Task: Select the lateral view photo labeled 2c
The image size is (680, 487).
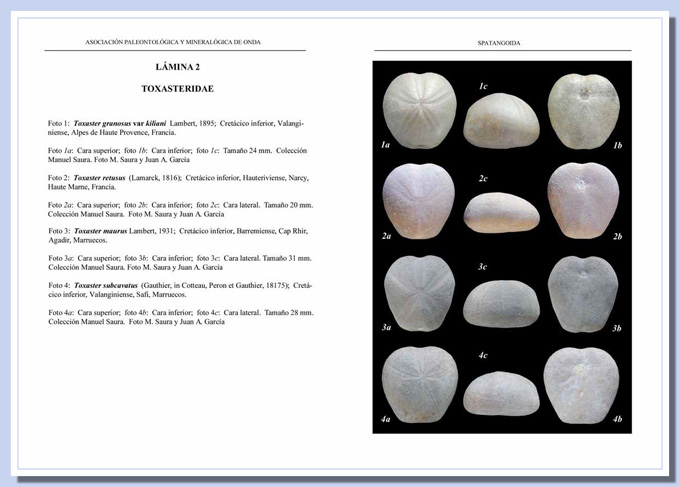Action: click(501, 213)
